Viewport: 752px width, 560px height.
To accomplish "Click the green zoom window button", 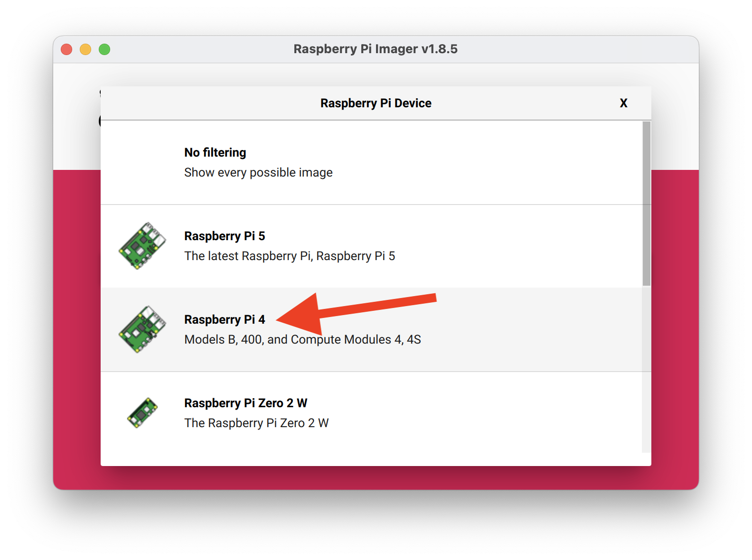I will tap(104, 49).
